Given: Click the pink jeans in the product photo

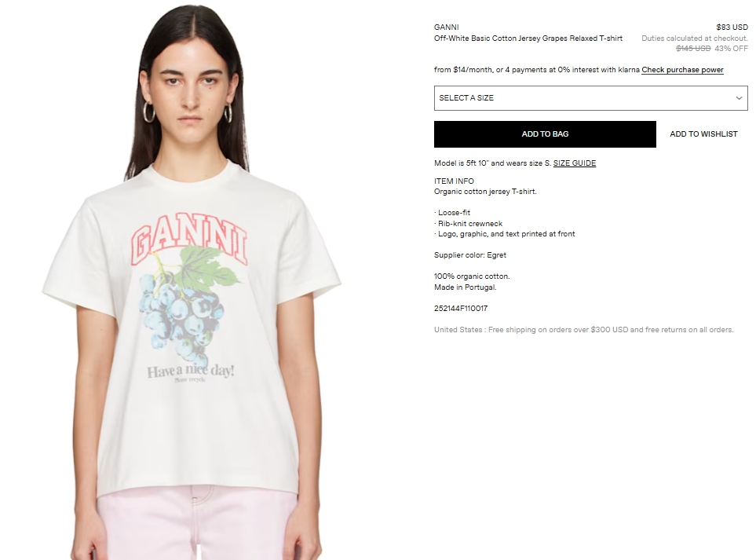Looking at the screenshot, I should 197,523.
